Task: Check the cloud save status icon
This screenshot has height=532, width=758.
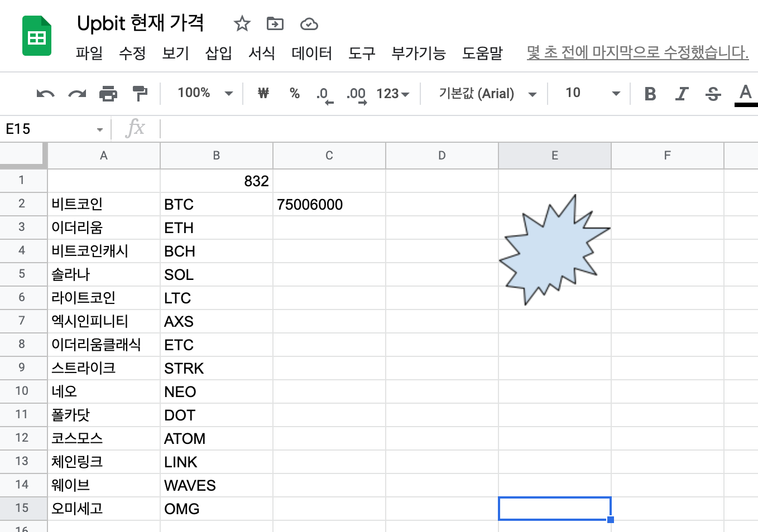Action: [x=309, y=24]
